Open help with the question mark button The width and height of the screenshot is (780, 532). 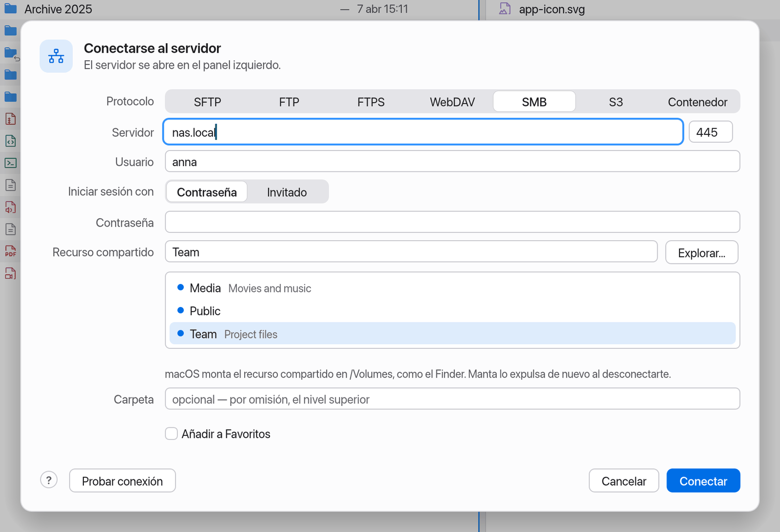(49, 480)
